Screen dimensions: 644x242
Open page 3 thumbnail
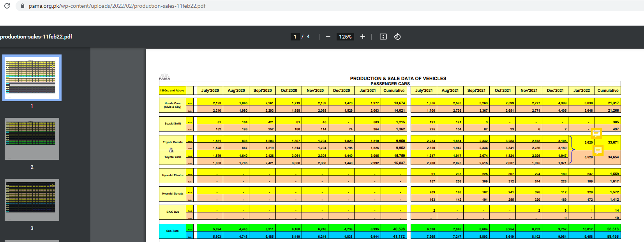coord(32,200)
